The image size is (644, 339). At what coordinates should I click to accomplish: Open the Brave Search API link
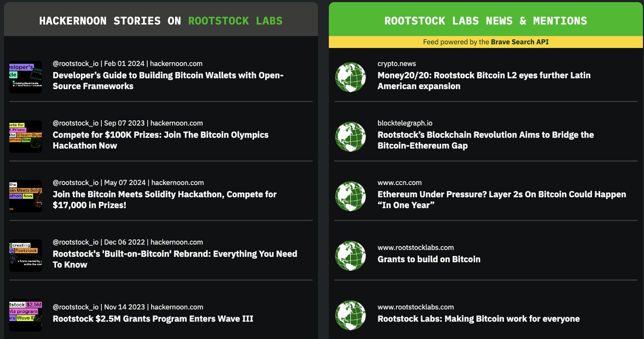tap(519, 41)
